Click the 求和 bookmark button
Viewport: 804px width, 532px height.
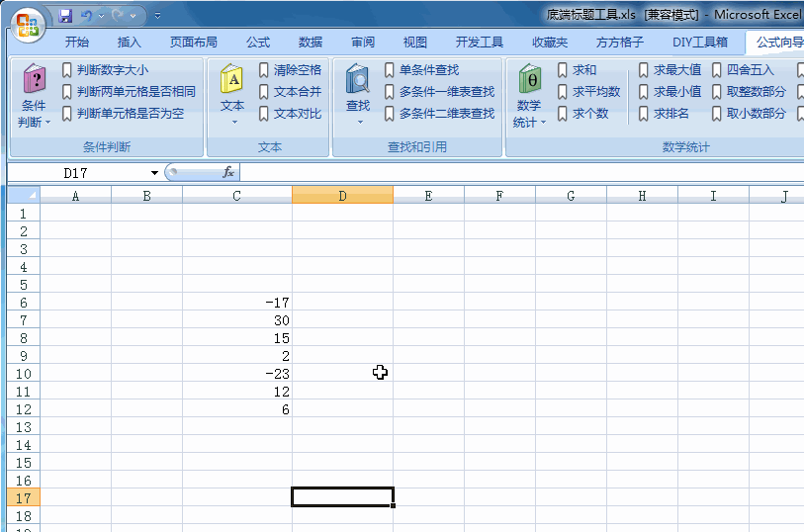click(x=577, y=70)
